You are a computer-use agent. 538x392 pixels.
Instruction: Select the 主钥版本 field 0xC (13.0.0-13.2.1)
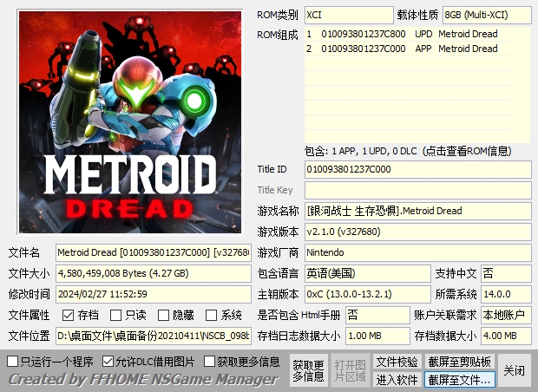tap(367, 294)
